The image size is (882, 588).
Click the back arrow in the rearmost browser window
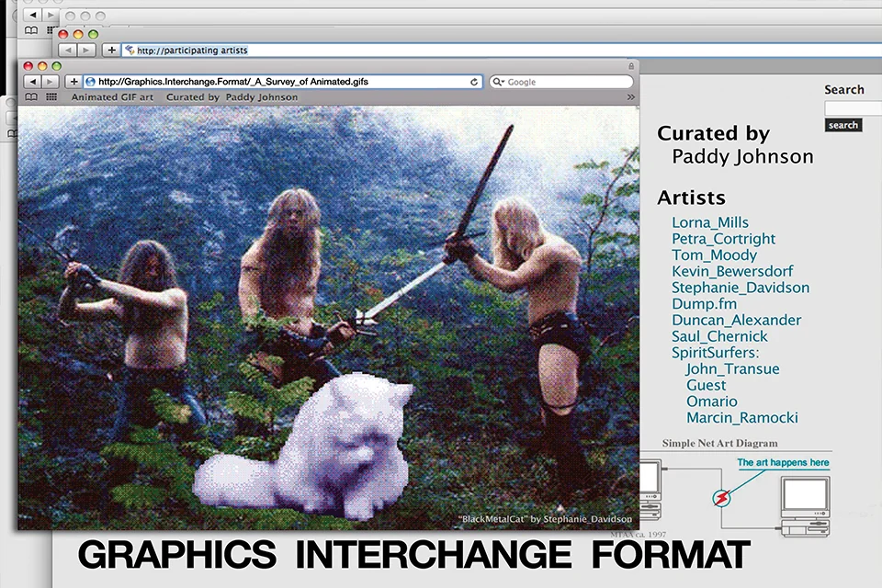[x=33, y=16]
